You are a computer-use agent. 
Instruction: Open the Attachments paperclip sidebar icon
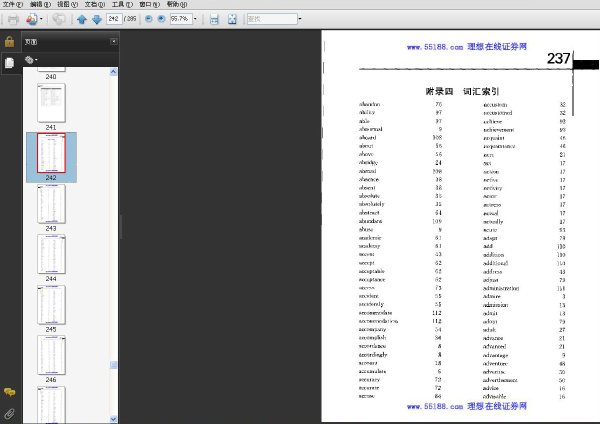pos(10,413)
